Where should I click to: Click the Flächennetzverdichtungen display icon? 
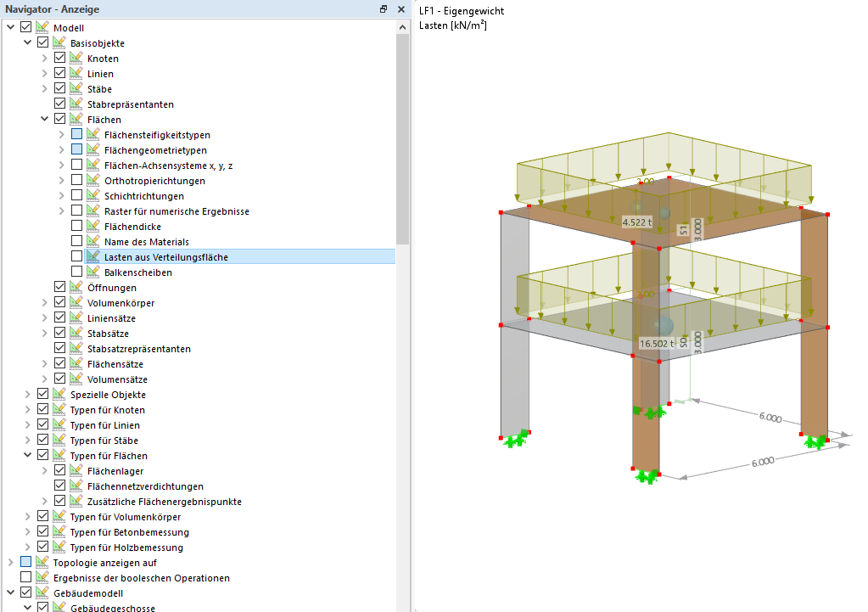[76, 486]
